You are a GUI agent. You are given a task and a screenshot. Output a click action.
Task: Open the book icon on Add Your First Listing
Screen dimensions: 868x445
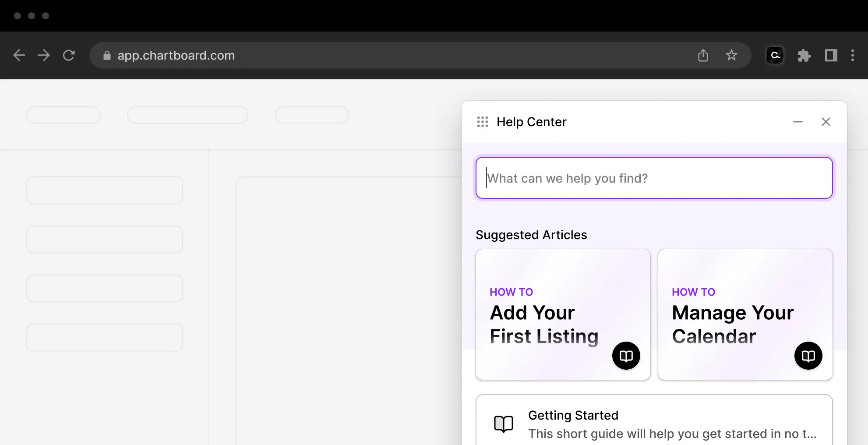point(626,356)
